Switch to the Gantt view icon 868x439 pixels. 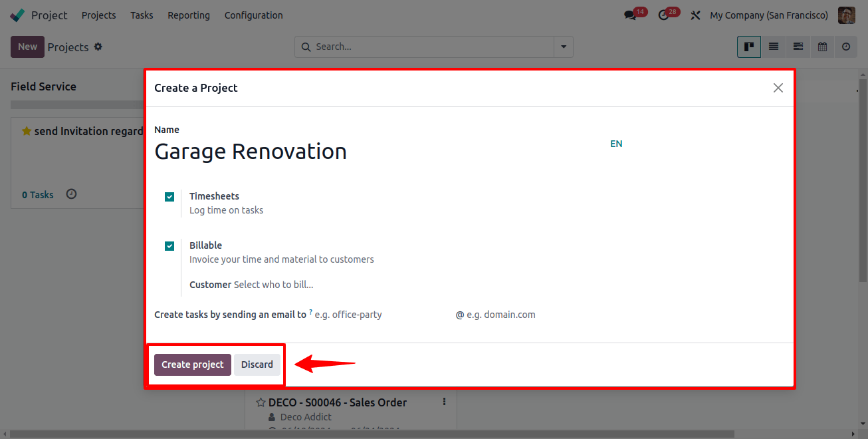tap(798, 47)
